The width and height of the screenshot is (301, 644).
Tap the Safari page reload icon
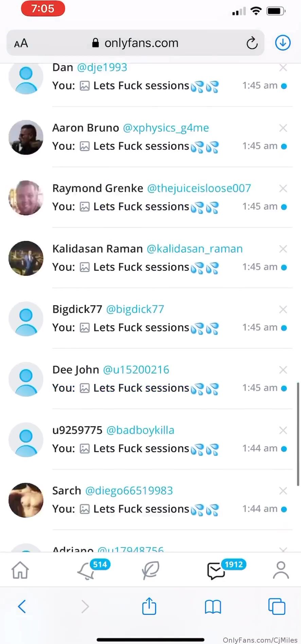click(x=252, y=43)
